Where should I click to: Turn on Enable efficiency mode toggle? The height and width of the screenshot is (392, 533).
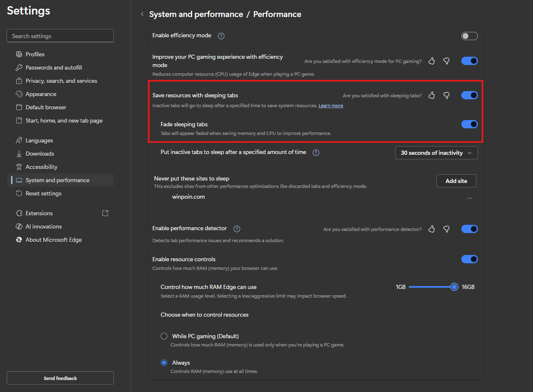click(469, 36)
